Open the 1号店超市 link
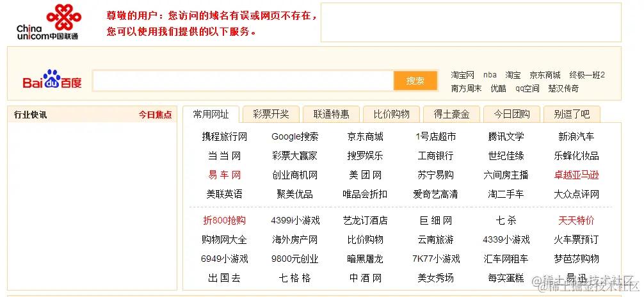 (436, 137)
